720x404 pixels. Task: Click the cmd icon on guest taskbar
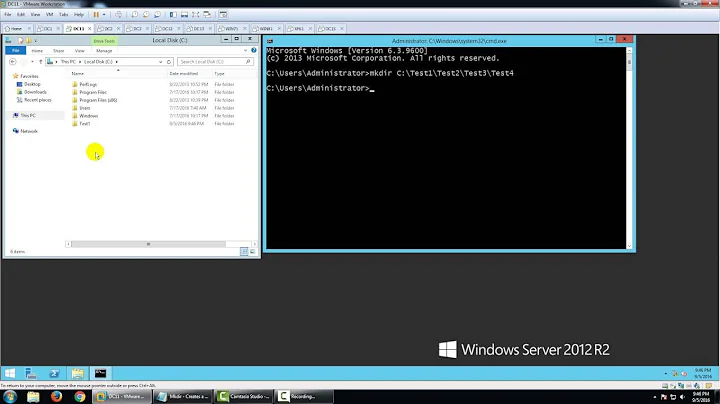[x=101, y=373]
